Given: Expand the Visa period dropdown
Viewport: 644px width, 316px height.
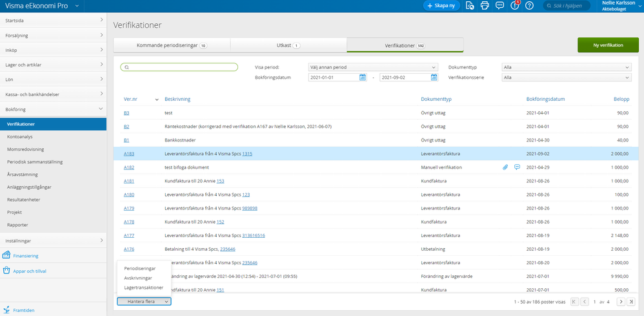Looking at the screenshot, I should pyautogui.click(x=373, y=67).
